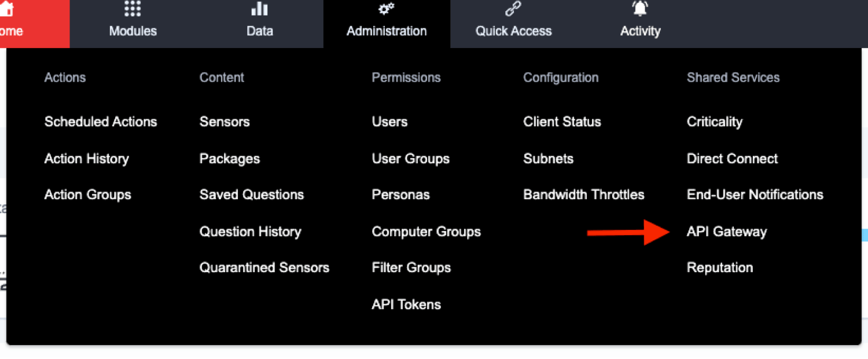Select the Administration tab label
Viewport: 868px width, 359px height.
tap(387, 31)
